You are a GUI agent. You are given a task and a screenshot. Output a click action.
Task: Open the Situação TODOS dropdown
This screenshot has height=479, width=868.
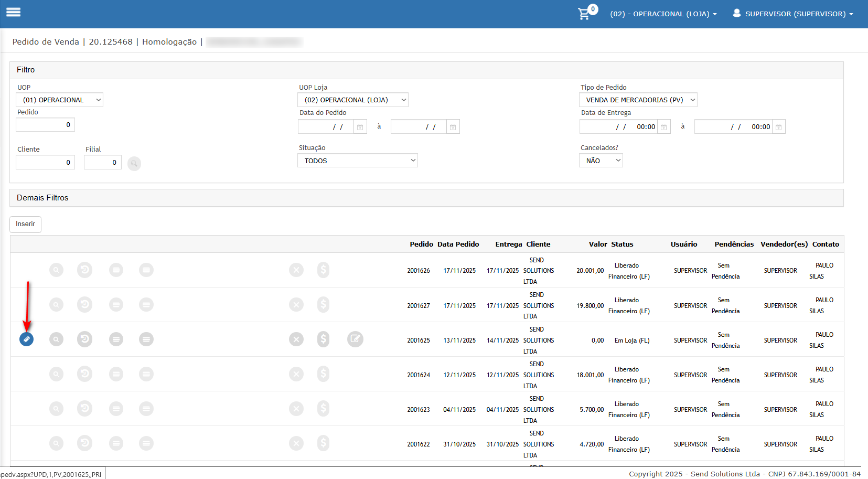(x=357, y=161)
